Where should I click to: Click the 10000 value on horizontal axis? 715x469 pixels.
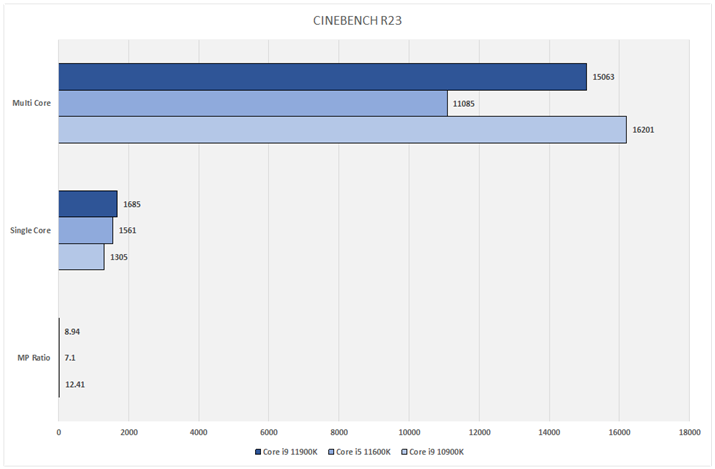coord(408,432)
